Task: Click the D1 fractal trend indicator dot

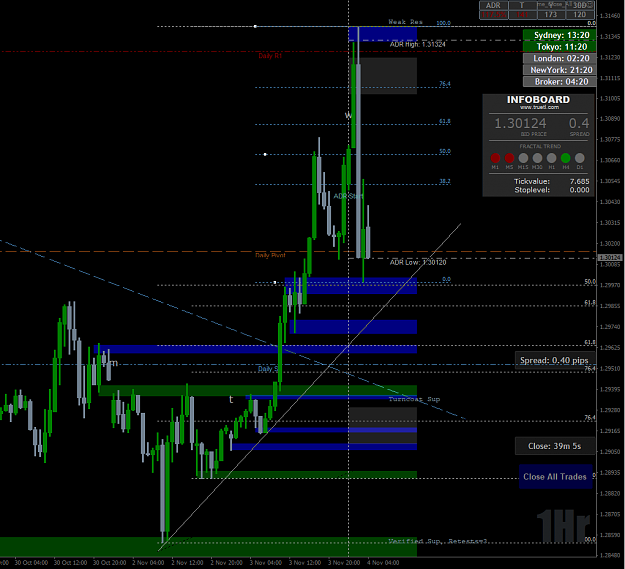Action: [x=580, y=158]
